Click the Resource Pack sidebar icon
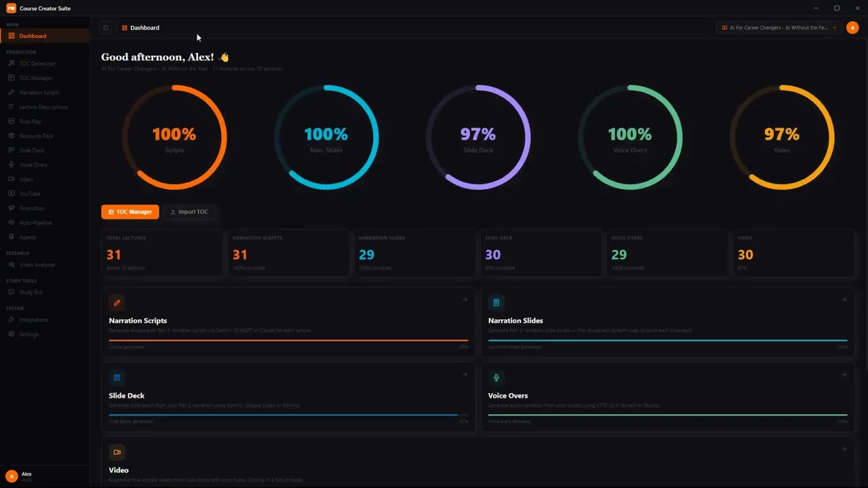The height and width of the screenshot is (488, 868). (x=12, y=136)
